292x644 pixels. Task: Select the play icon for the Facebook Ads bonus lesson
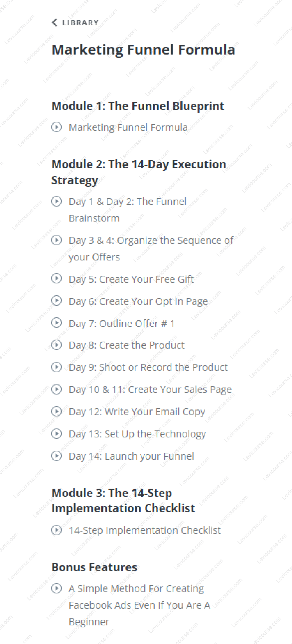[57, 588]
